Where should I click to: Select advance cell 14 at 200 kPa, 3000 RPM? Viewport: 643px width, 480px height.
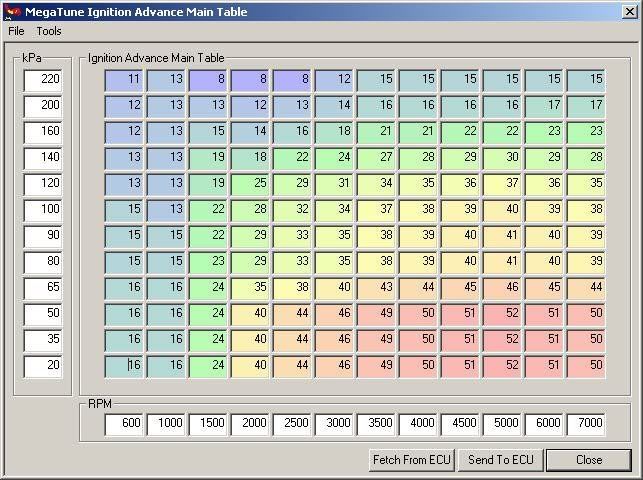334,106
